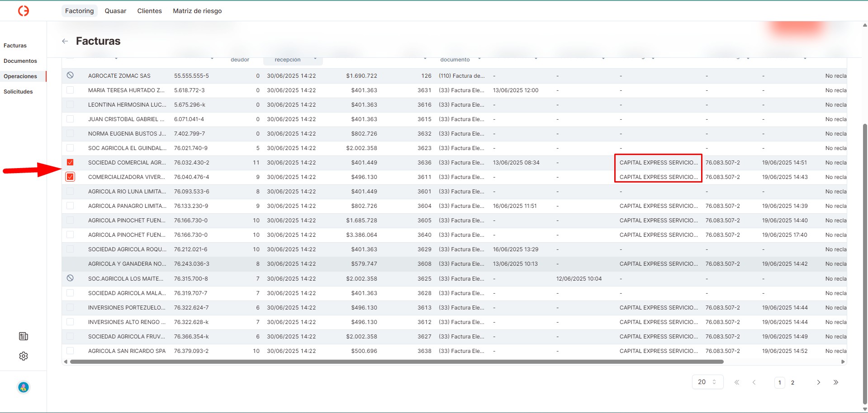Open the newspaper icon in the sidebar
868x413 pixels.
point(24,336)
